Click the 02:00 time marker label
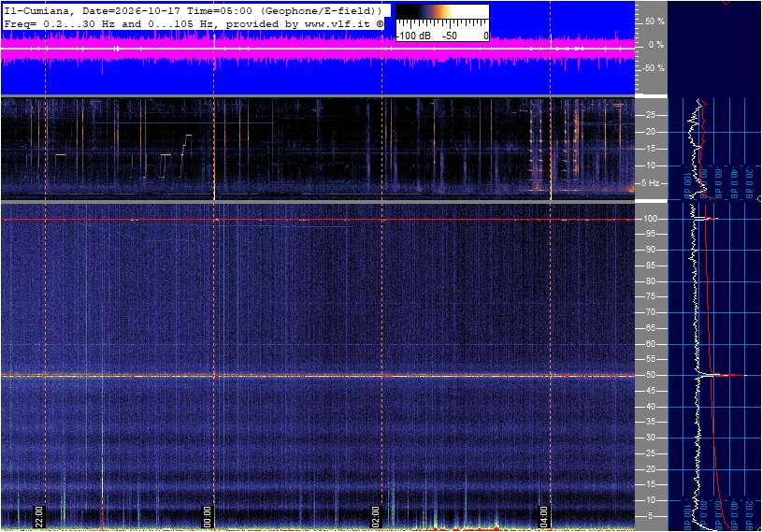 tap(375, 516)
